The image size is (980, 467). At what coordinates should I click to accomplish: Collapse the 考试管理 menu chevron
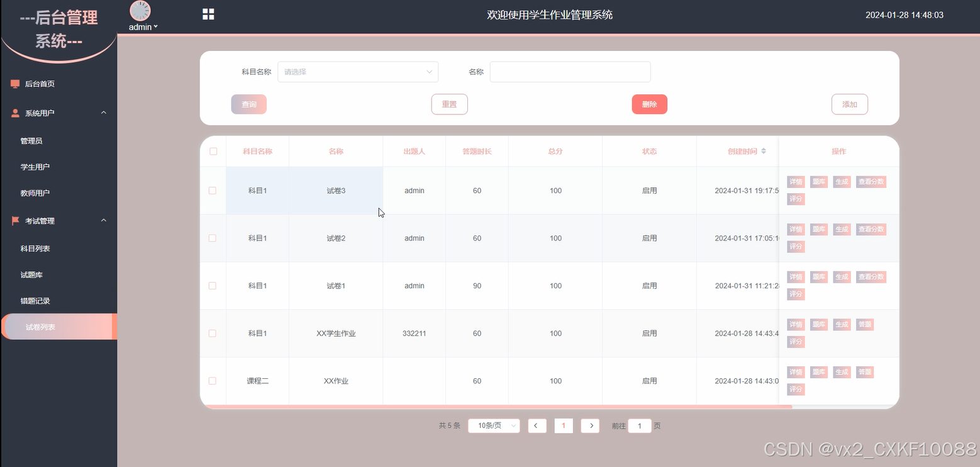[x=104, y=220]
